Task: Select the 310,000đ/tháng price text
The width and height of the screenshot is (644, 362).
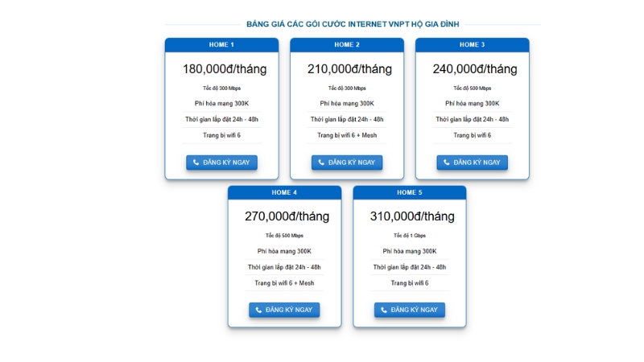Action: (x=412, y=216)
